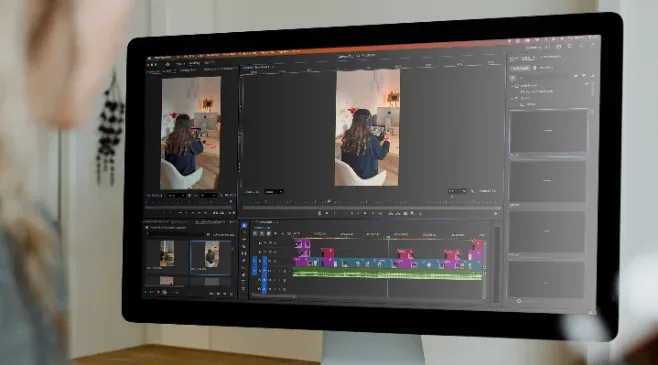Open the Home screen icon beside workspace tabs
Image resolution: width=658 pixels, height=365 pixels.
coord(167,64)
